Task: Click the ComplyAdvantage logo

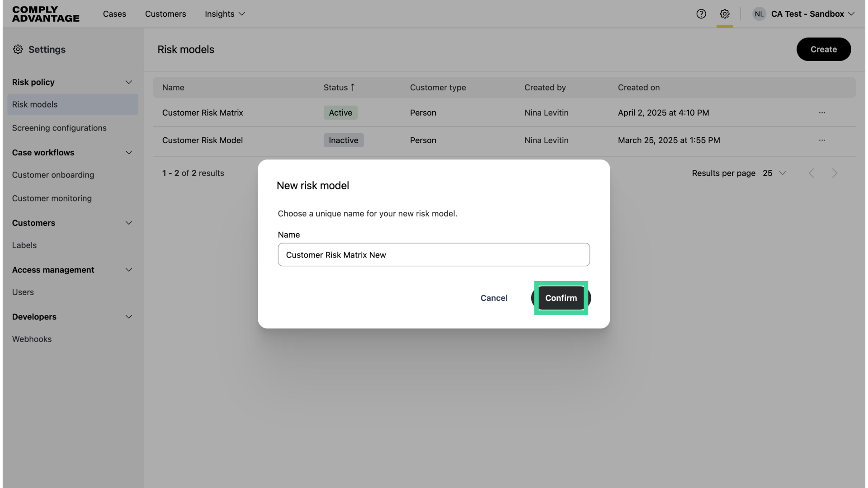Action: 45,14
